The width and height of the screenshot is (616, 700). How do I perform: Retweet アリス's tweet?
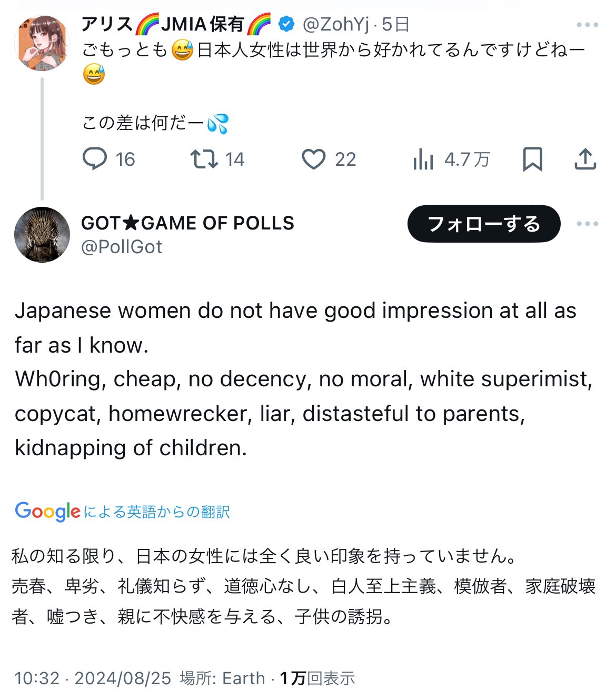[x=204, y=159]
